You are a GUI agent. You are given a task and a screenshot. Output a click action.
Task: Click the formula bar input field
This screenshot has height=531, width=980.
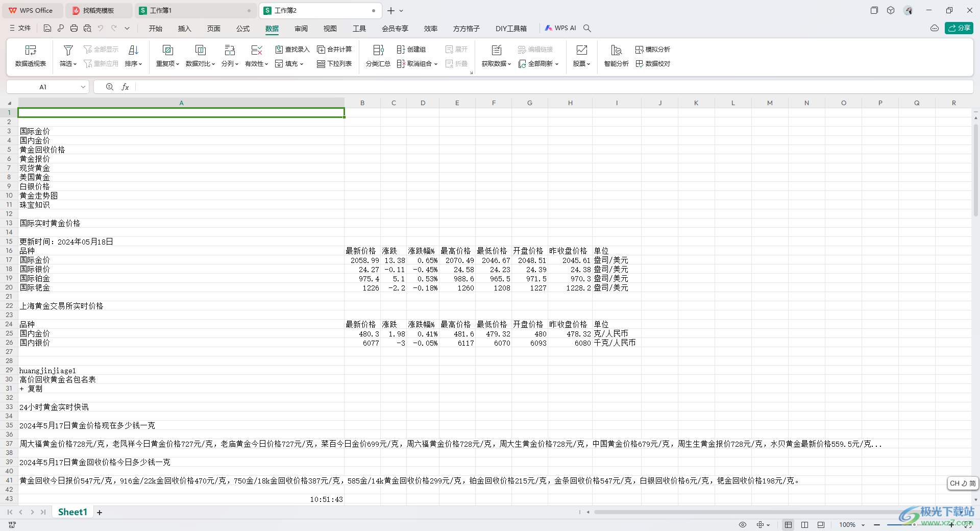[x=554, y=87]
